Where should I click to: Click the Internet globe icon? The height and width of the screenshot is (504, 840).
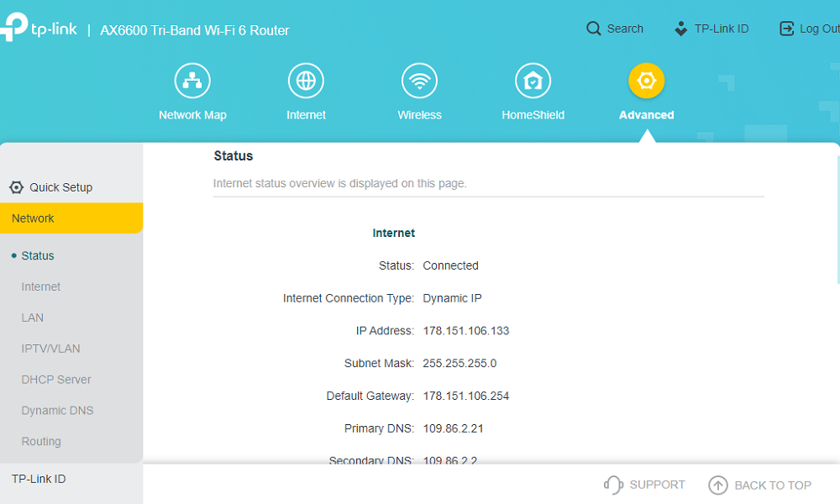306,81
